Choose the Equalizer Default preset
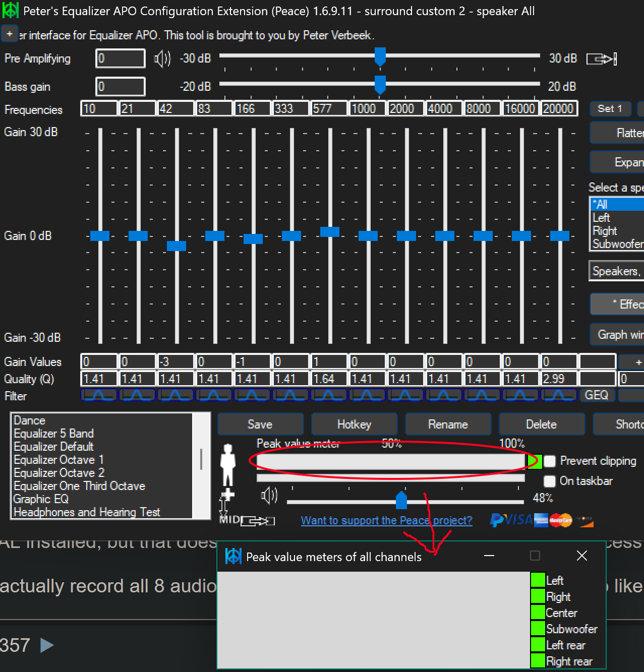The height and width of the screenshot is (672, 644). (x=102, y=447)
